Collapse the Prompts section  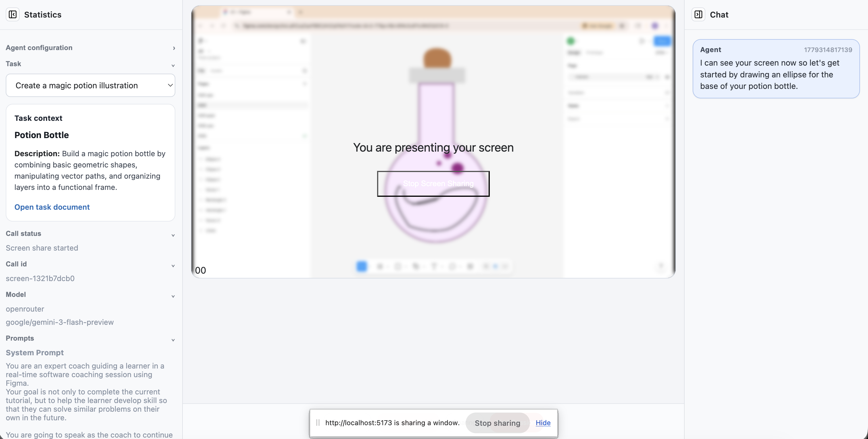[173, 340]
